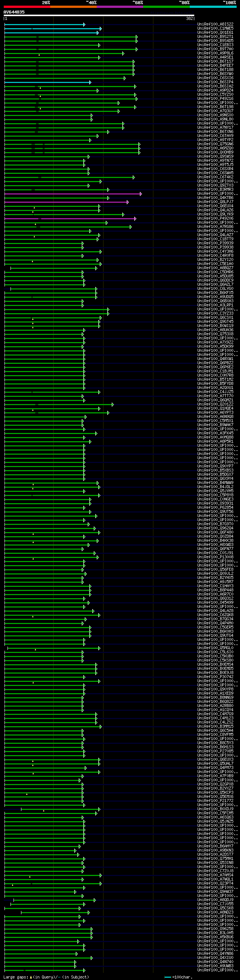The image size is (240, 980).
Task: Select hit label UniRef100_P62854
Action: (x=215, y=508)
